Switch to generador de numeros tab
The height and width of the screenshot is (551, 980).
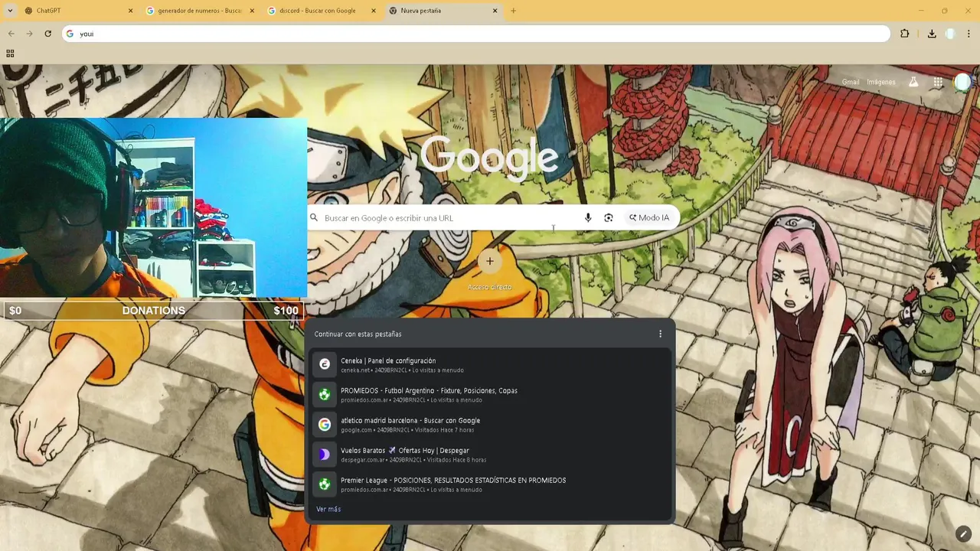pyautogui.click(x=199, y=11)
